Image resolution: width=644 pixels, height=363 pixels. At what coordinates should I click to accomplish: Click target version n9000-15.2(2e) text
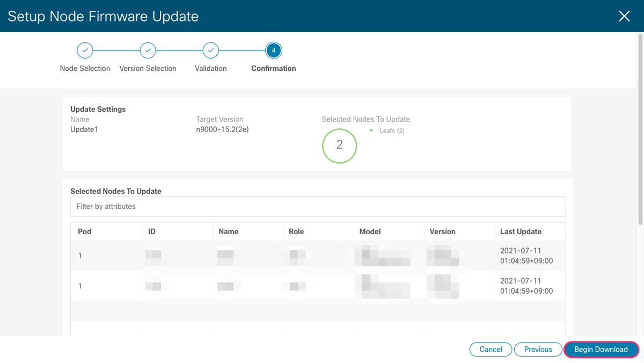click(x=222, y=129)
